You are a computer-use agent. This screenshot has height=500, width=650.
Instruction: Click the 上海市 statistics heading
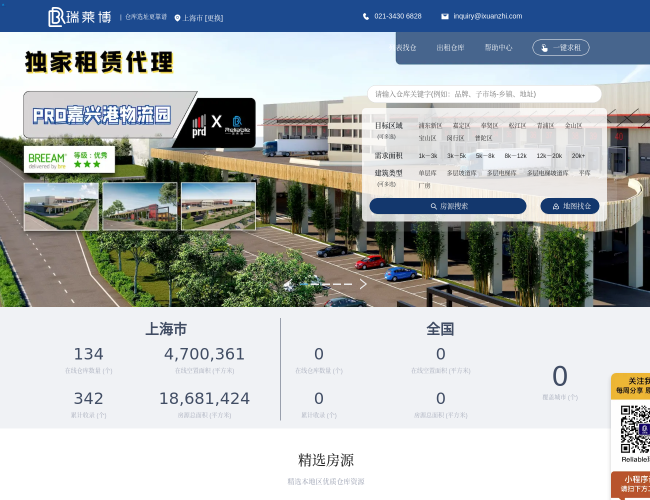(x=166, y=329)
